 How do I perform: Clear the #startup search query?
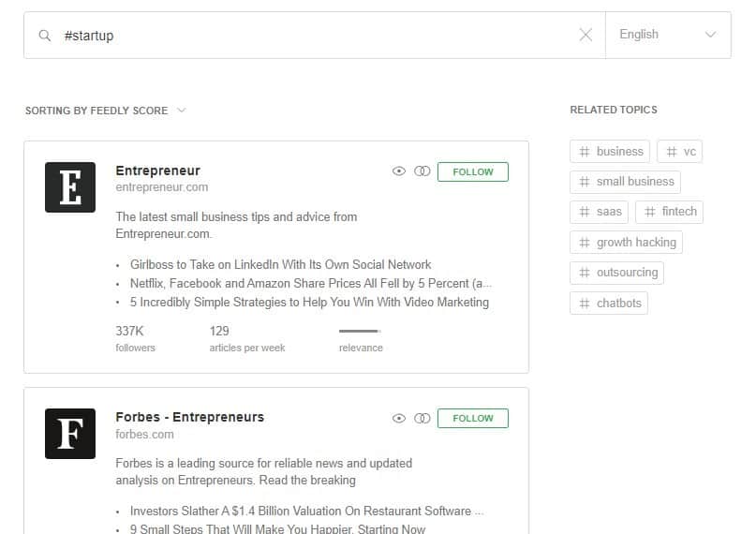pos(586,35)
